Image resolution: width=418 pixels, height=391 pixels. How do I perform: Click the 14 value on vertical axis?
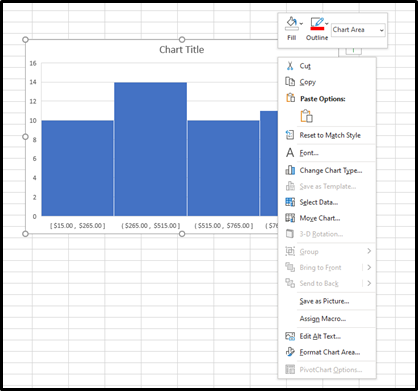[33, 82]
